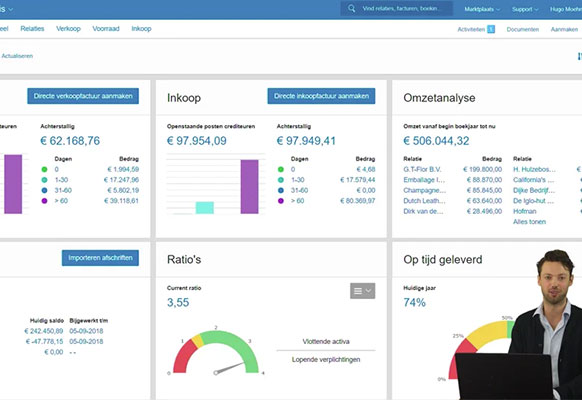Open relation De Iglo-hut ...
This screenshot has width=582, height=400.
[x=533, y=201]
